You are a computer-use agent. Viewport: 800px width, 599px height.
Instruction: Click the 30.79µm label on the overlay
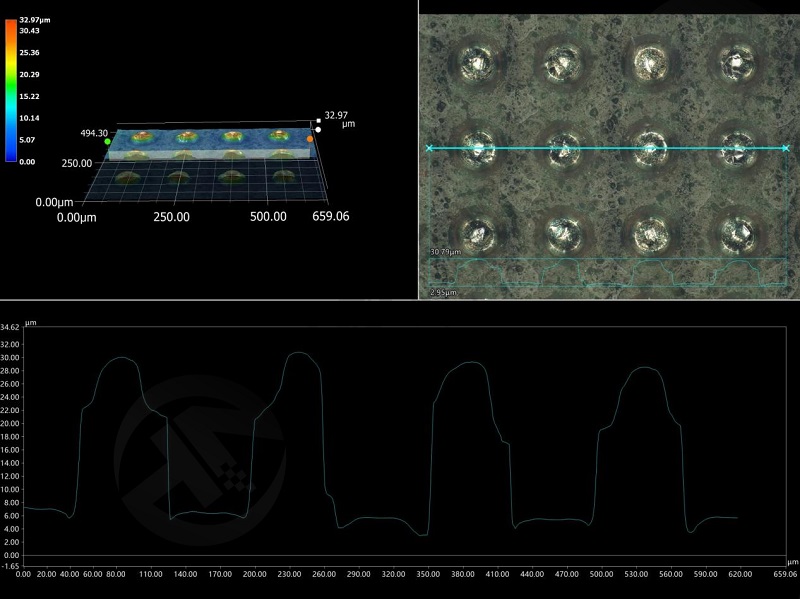point(442,251)
